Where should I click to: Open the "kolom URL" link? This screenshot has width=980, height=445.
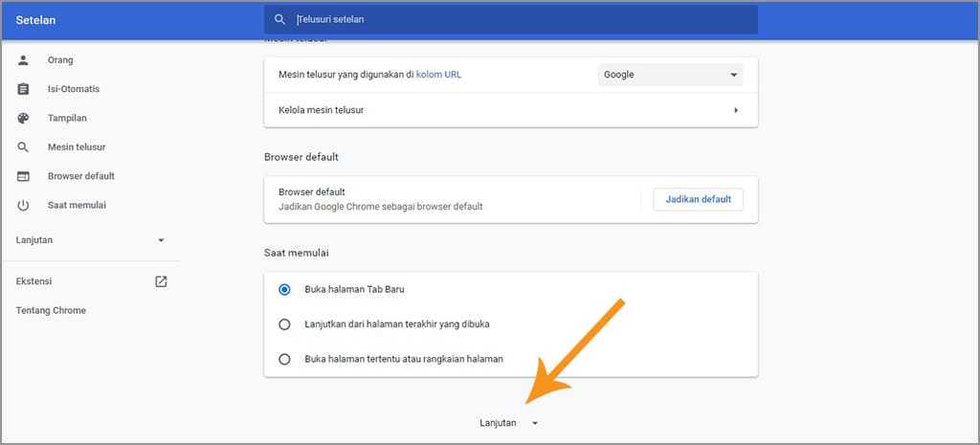click(x=438, y=75)
